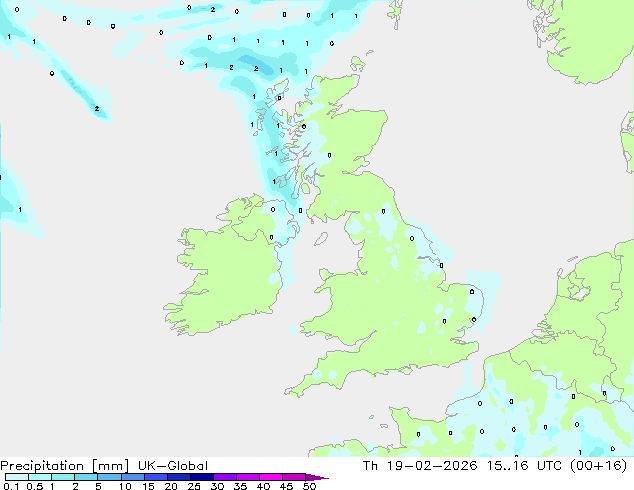
Task: Click the 0.1–0.5 mm legend color box
Action: [x=17, y=477]
